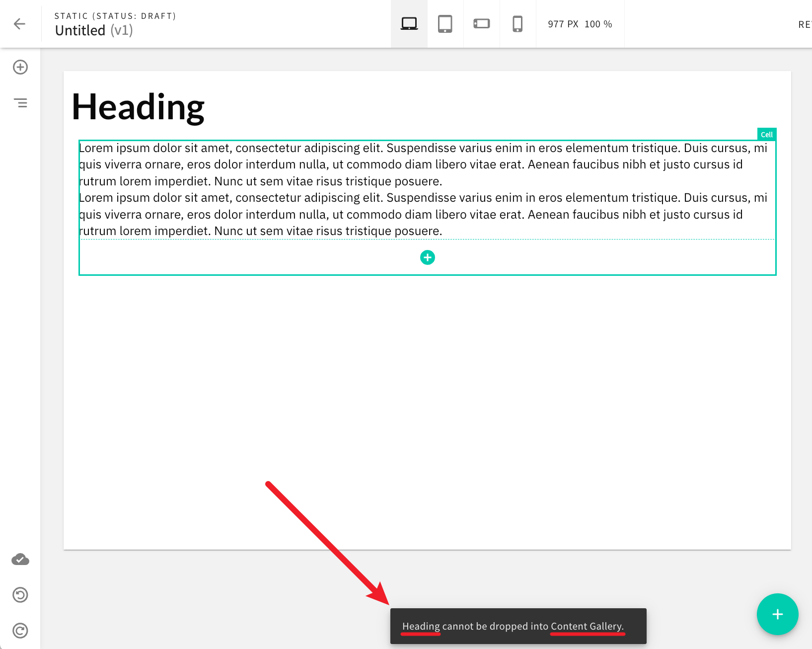
Task: Change the 100 % zoom value
Action: (598, 24)
